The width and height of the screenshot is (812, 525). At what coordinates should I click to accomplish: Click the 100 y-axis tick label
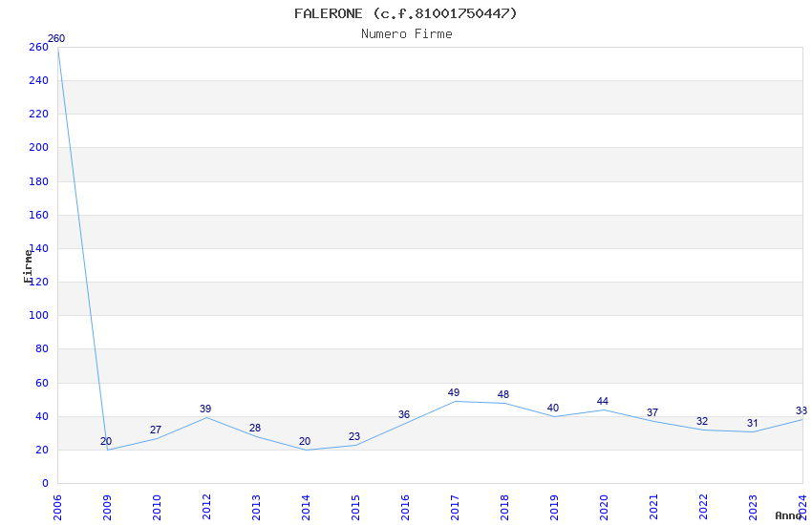tap(38, 316)
